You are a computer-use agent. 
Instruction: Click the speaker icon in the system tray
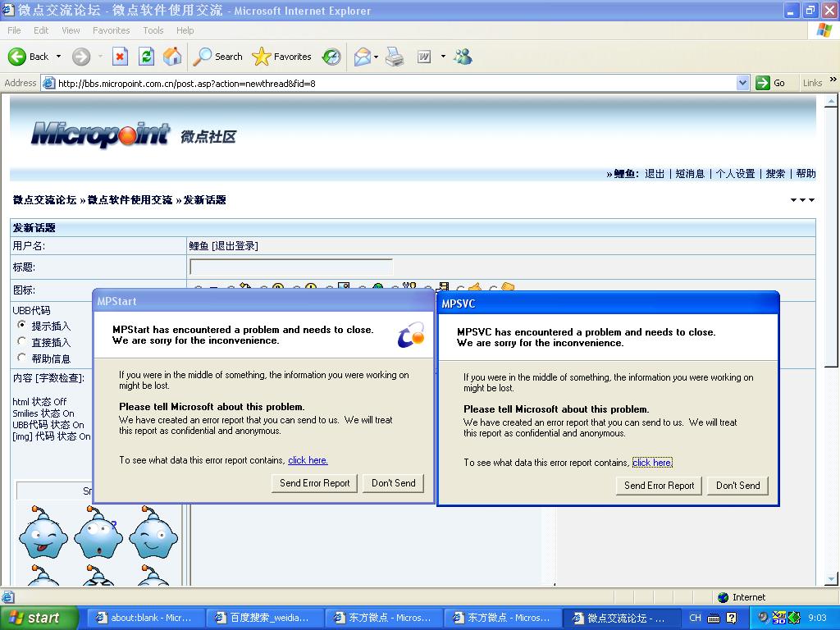762,618
